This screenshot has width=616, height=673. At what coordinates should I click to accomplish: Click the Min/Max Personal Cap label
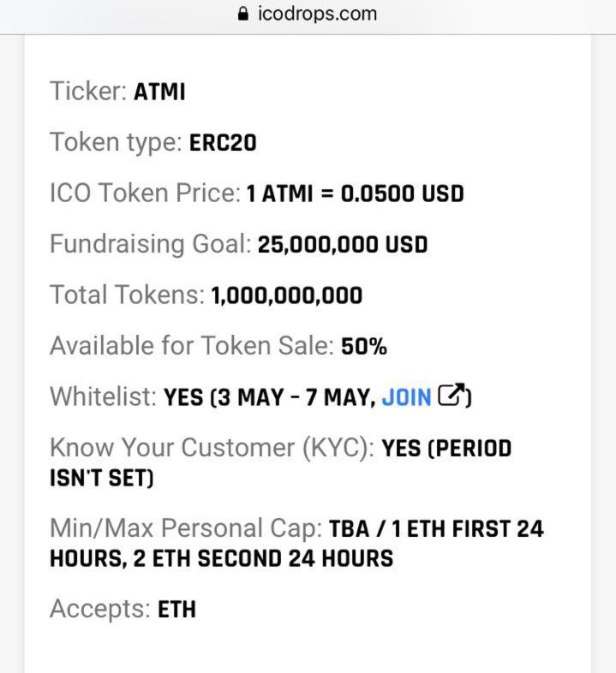(x=186, y=528)
